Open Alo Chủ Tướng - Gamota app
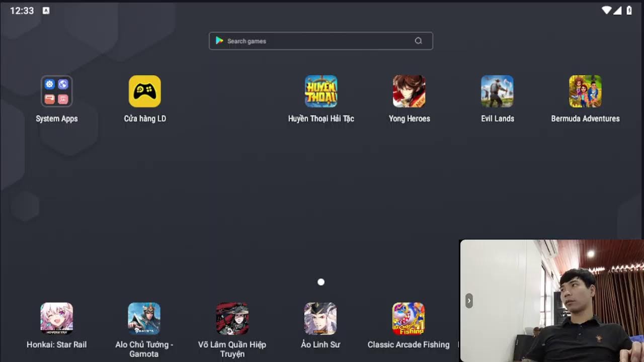 pyautogui.click(x=144, y=319)
